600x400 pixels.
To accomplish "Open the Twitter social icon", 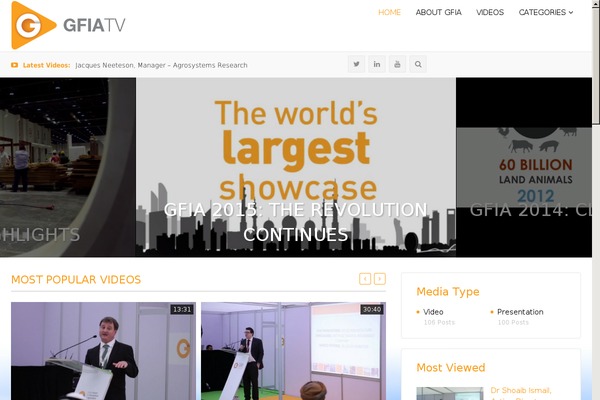I will (356, 64).
